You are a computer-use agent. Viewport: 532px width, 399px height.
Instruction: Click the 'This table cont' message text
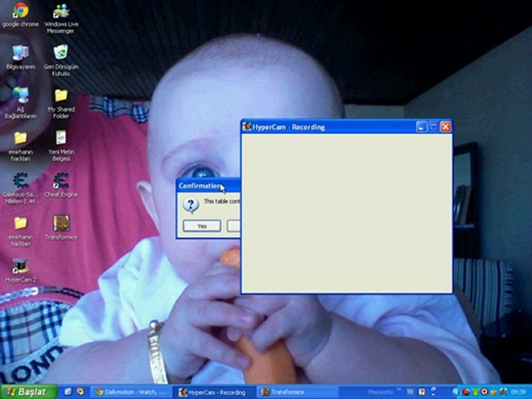pyautogui.click(x=222, y=201)
